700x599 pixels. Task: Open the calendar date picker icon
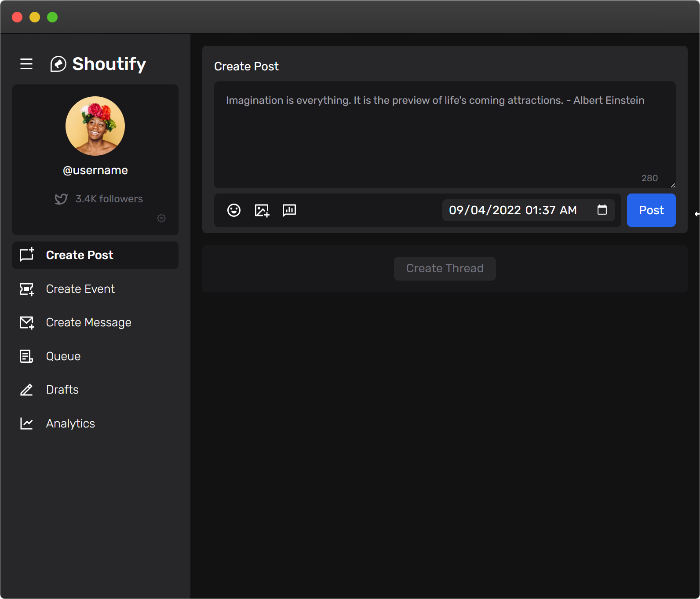(x=602, y=210)
